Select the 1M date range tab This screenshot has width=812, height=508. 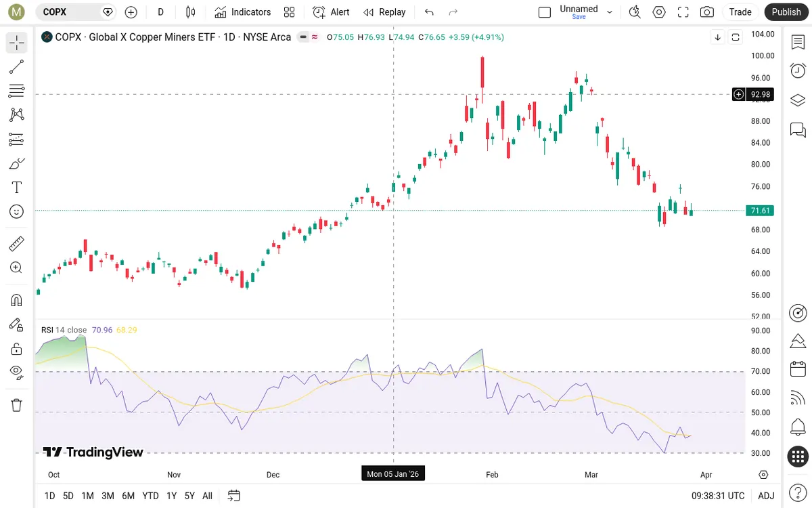(87, 496)
